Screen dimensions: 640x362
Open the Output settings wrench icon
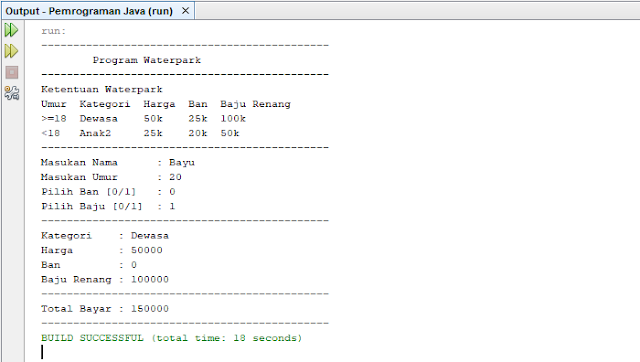(12, 93)
